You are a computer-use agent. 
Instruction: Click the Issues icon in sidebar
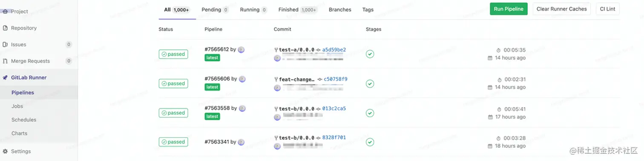tap(5, 45)
